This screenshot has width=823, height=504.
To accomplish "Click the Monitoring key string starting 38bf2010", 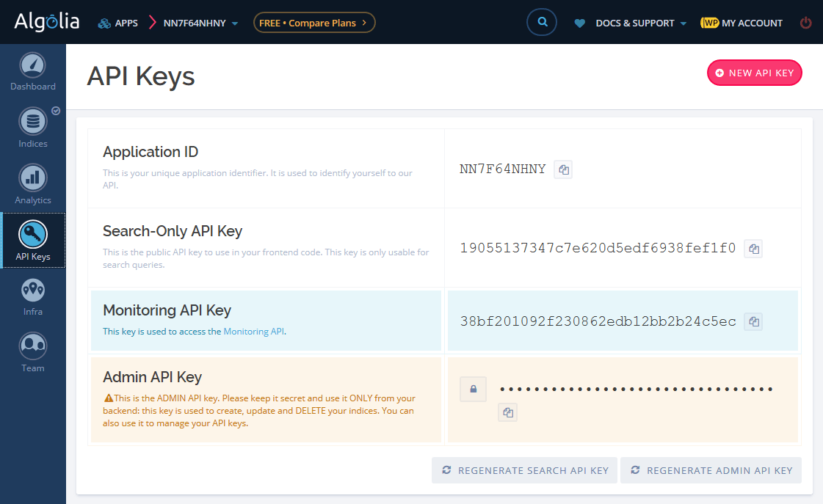I will [598, 321].
